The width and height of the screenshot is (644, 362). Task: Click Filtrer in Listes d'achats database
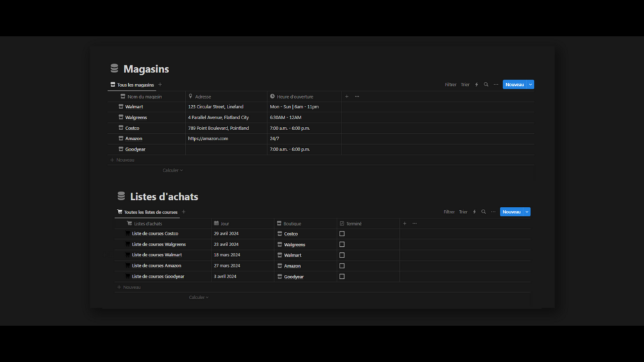point(449,212)
